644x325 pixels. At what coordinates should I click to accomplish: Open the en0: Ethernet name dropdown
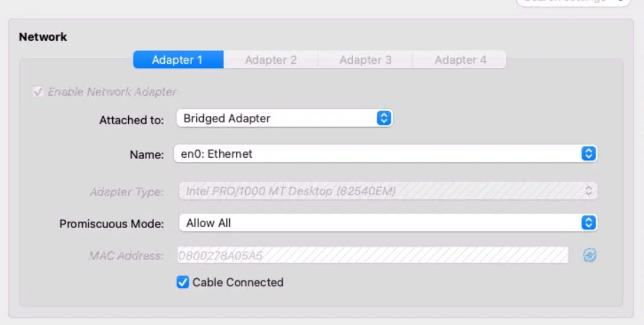click(x=378, y=154)
